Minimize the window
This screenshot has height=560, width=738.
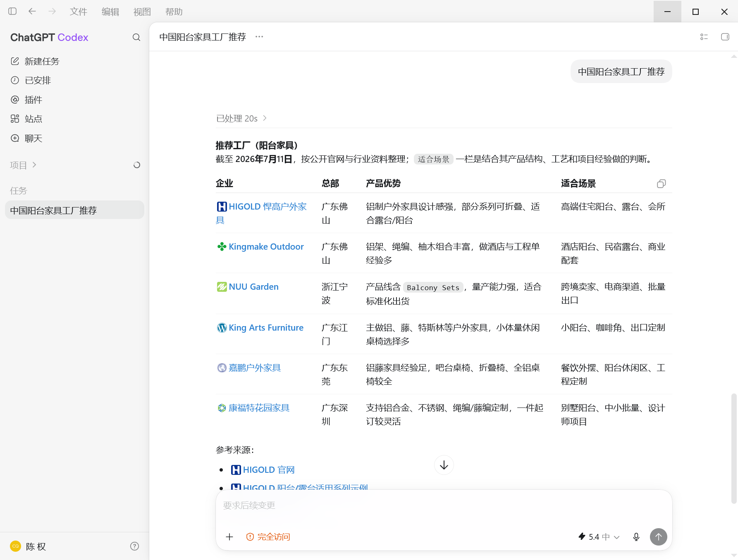click(667, 12)
